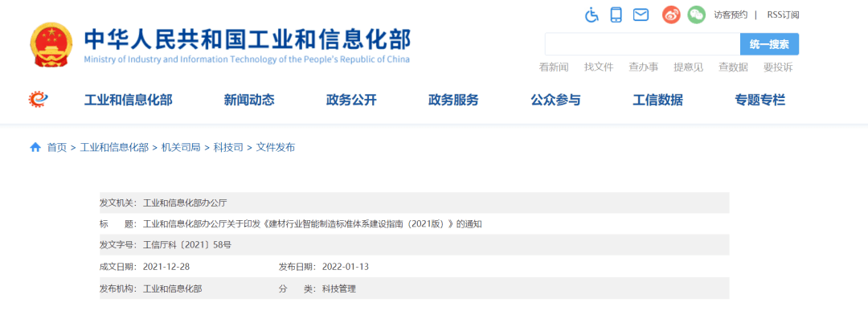The width and height of the screenshot is (868, 315).
Task: Open the Weibo icon
Action: pos(671,15)
